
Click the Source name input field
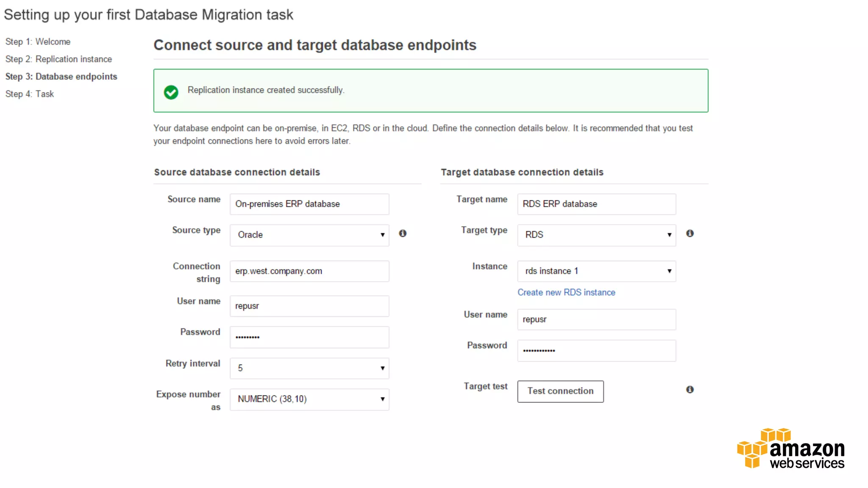[309, 204]
